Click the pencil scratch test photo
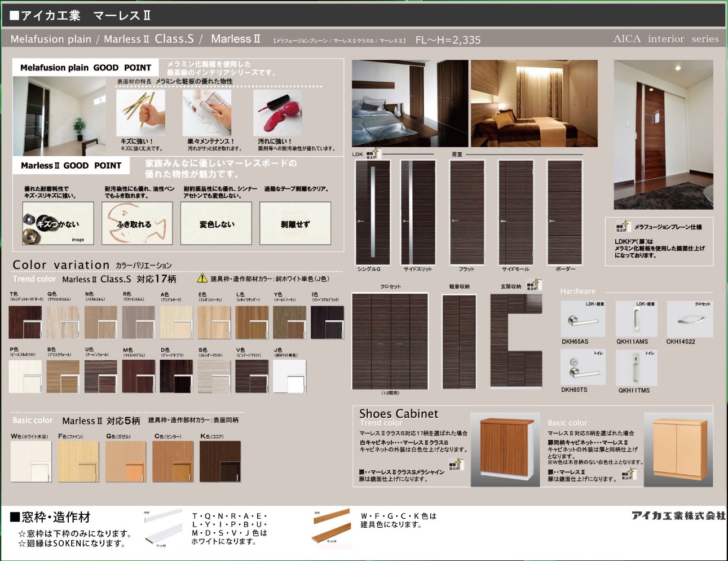This screenshot has width=728, height=561. [140, 112]
